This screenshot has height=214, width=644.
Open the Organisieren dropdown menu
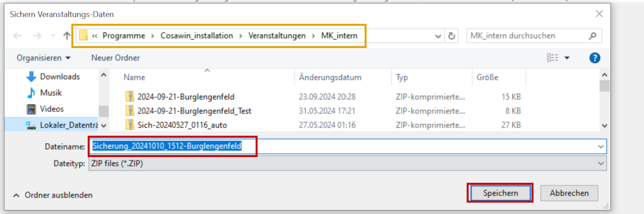43,58
